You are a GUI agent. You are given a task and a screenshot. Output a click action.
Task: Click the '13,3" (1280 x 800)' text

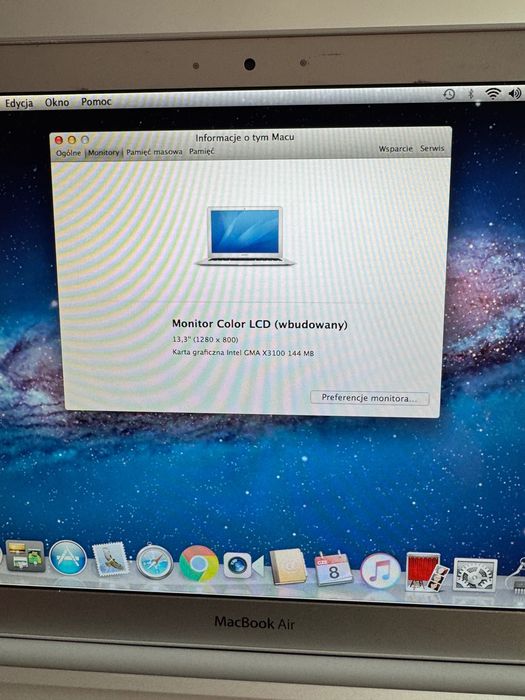click(x=205, y=339)
